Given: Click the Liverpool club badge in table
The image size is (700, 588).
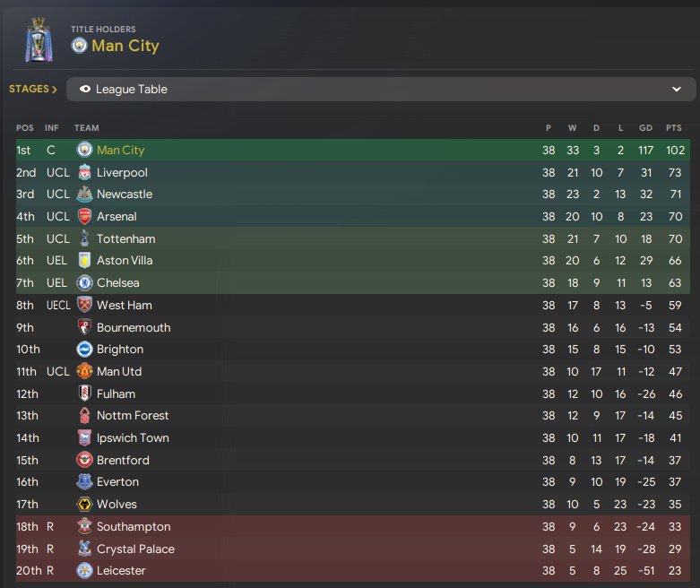Looking at the screenshot, I should (84, 172).
